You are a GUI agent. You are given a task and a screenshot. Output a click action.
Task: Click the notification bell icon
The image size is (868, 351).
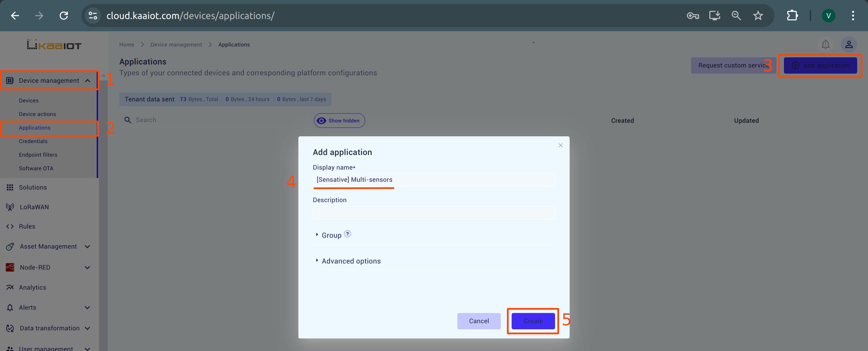click(x=825, y=44)
